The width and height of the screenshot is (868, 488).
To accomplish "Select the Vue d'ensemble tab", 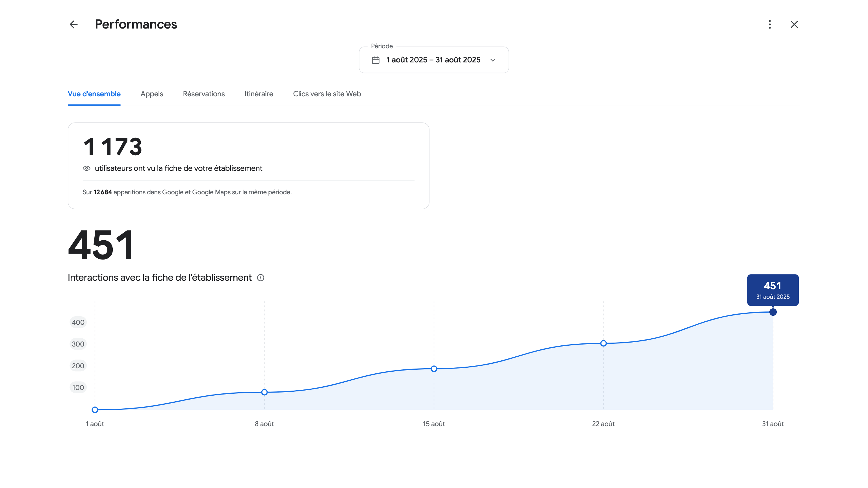I will (94, 94).
